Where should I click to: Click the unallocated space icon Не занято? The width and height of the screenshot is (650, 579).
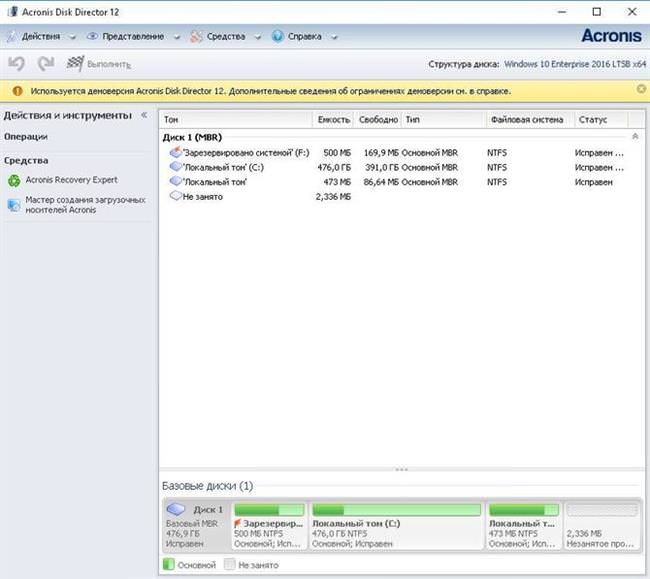click(x=176, y=196)
